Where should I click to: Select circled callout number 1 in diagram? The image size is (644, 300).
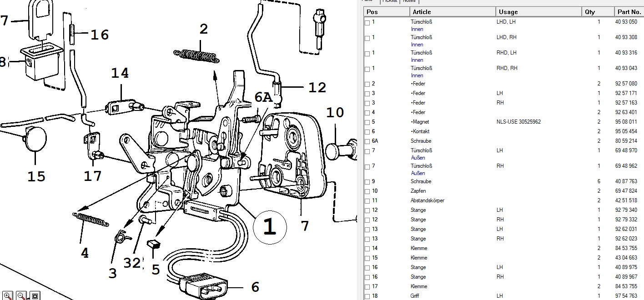click(270, 227)
